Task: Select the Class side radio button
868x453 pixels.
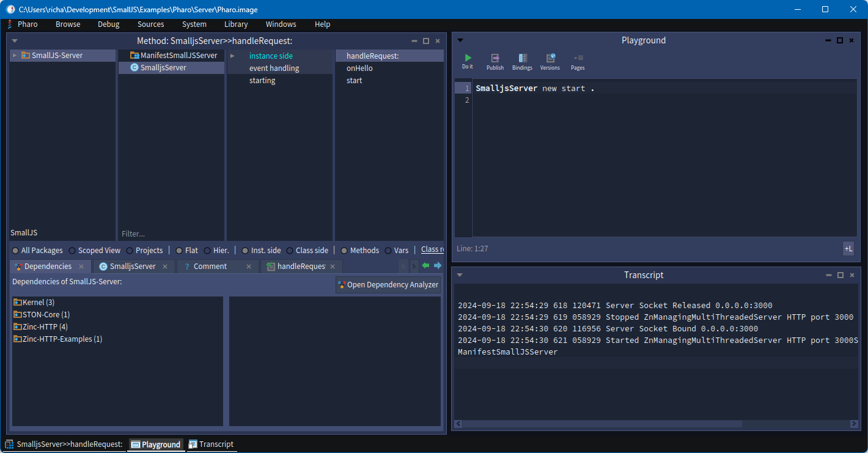Action: [x=290, y=251]
